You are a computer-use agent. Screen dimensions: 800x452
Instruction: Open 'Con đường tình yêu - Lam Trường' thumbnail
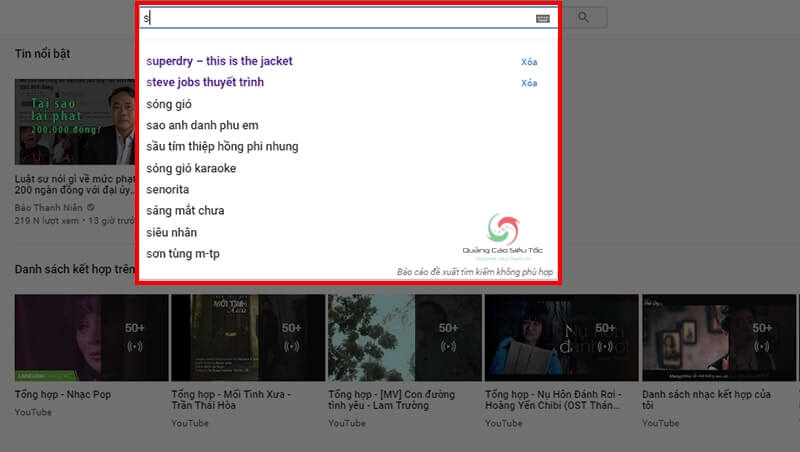tap(405, 338)
